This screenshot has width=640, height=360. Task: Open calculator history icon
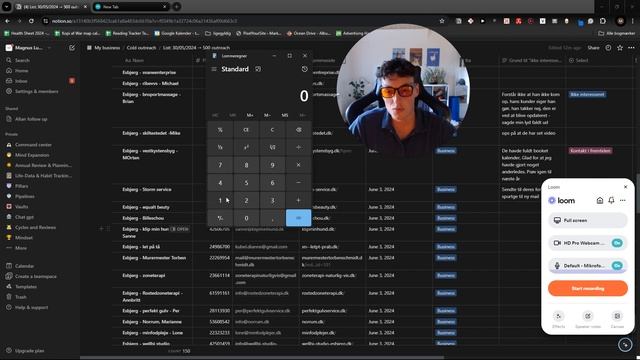point(304,69)
